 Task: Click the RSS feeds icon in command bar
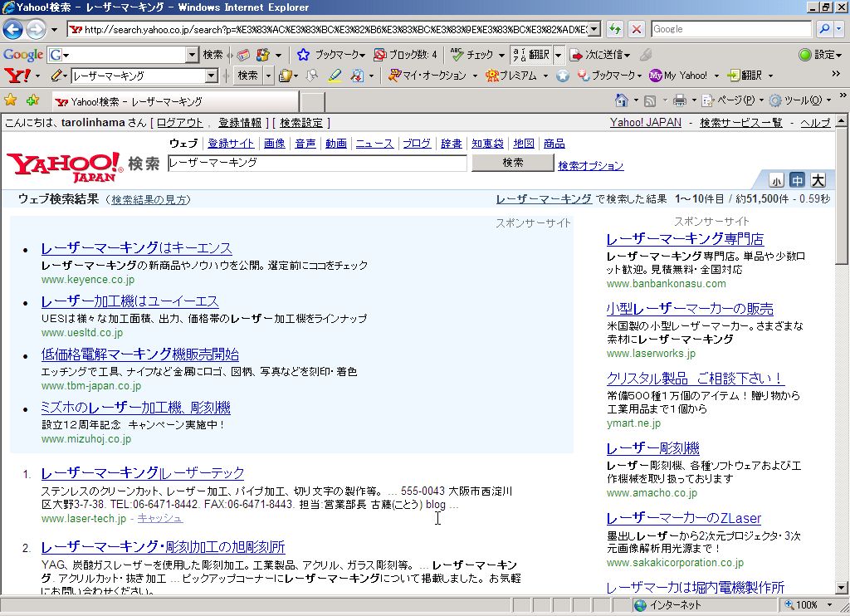[x=650, y=100]
